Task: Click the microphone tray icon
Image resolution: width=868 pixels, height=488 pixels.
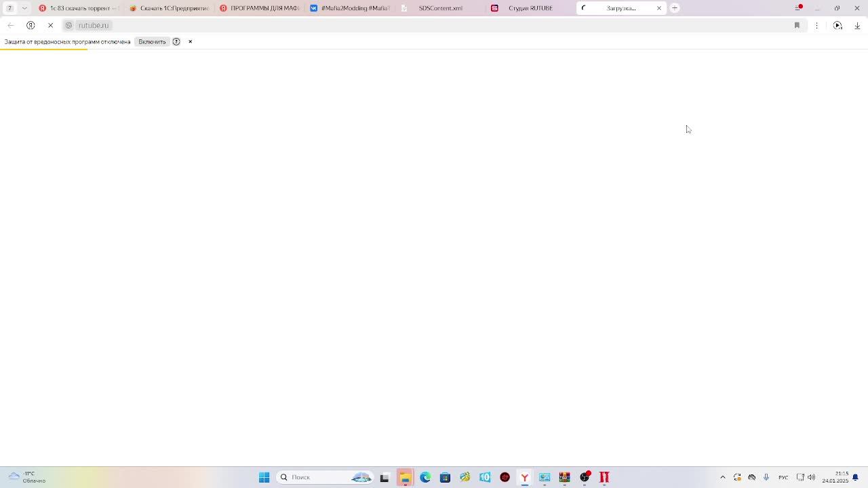Action: point(766,477)
